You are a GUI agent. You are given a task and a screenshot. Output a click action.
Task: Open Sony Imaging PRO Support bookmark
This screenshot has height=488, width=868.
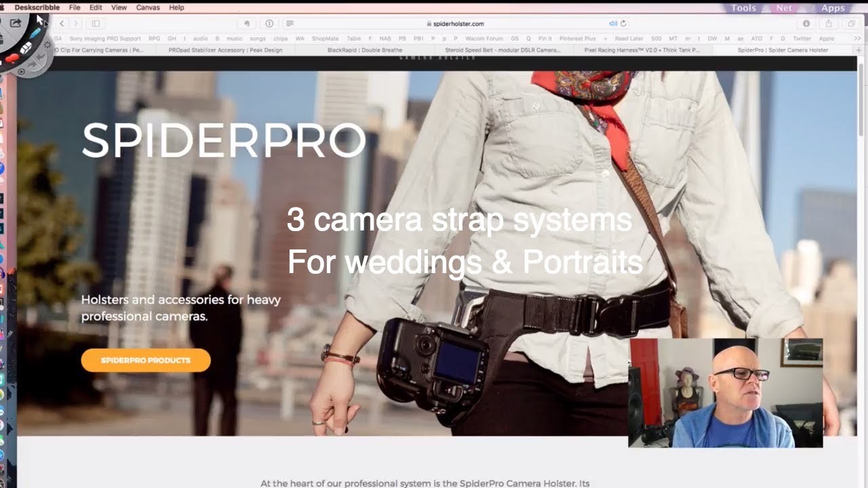point(105,39)
